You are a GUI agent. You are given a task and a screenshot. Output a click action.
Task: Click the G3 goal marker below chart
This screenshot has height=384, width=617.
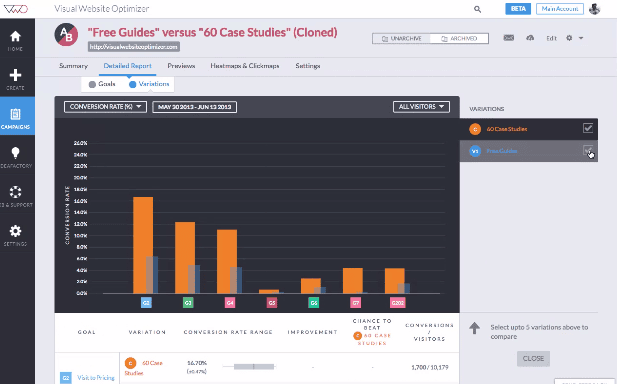coord(188,303)
